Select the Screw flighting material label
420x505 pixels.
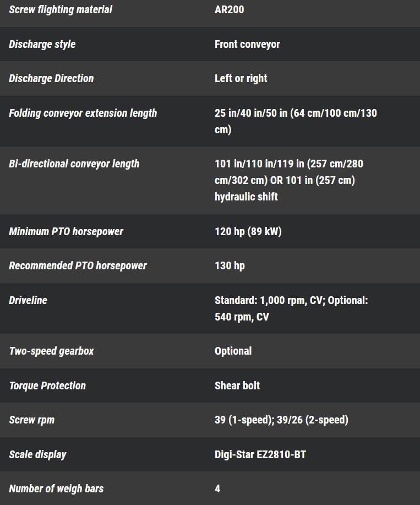tap(61, 10)
